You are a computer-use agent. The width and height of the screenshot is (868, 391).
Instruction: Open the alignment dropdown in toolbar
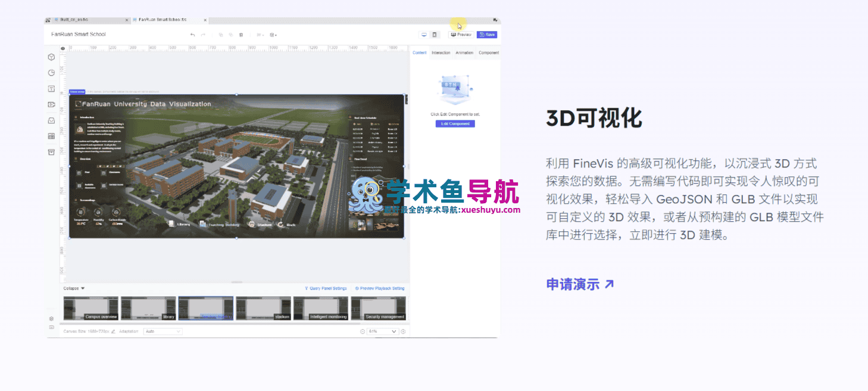click(260, 35)
